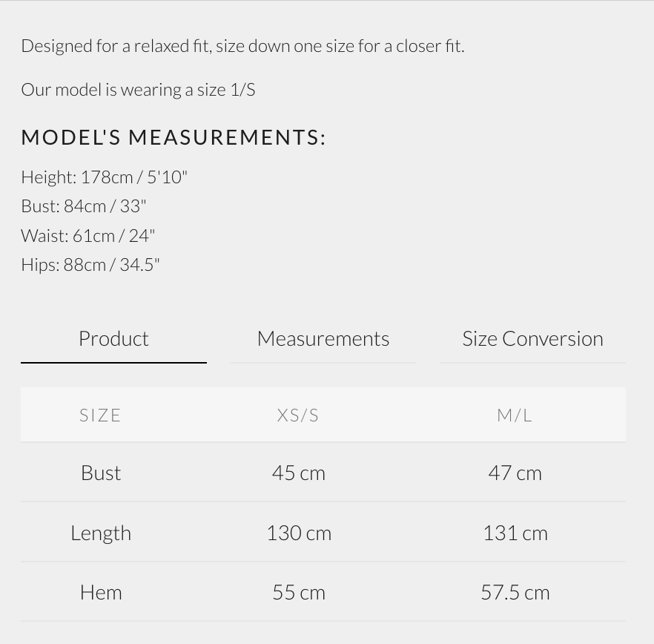This screenshot has height=644, width=654.
Task: Click the model's Hips 88cm line
Action: tap(90, 264)
